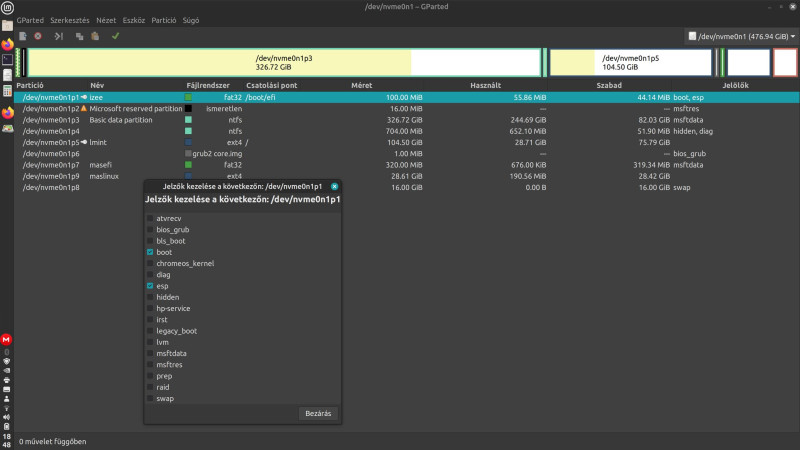Open the Súgó menu
Image resolution: width=800 pixels, height=450 pixels.
click(x=191, y=20)
